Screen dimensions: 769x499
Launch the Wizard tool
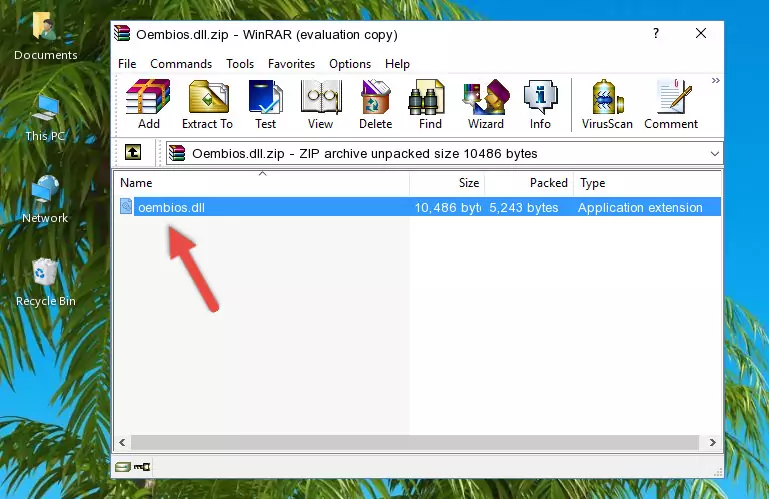point(486,105)
